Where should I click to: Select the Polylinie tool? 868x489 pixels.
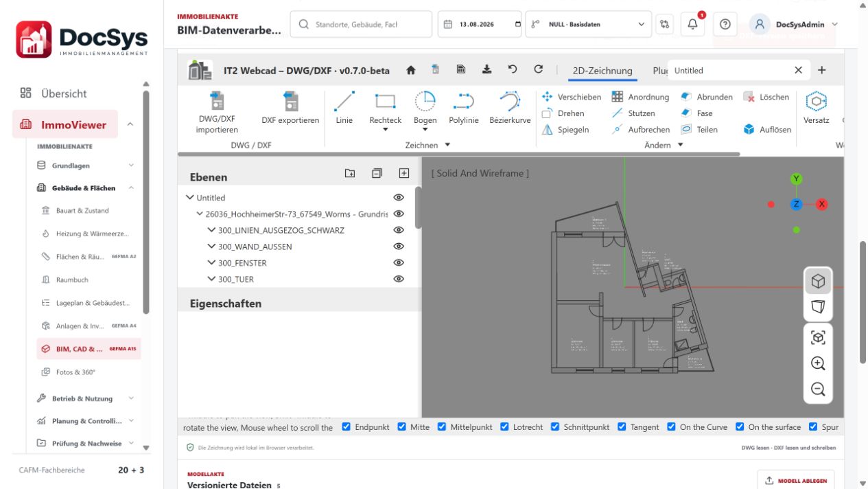[x=464, y=108]
